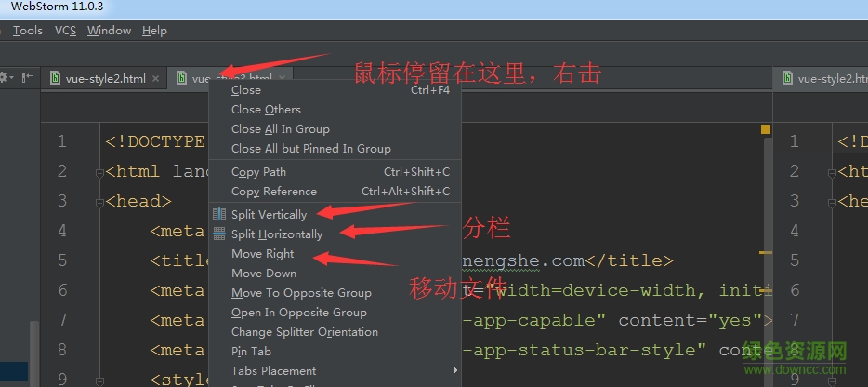Screen dimensions: 868x387
Task: Collapse the html tag fold on line 2
Action: pyautogui.click(x=100, y=174)
